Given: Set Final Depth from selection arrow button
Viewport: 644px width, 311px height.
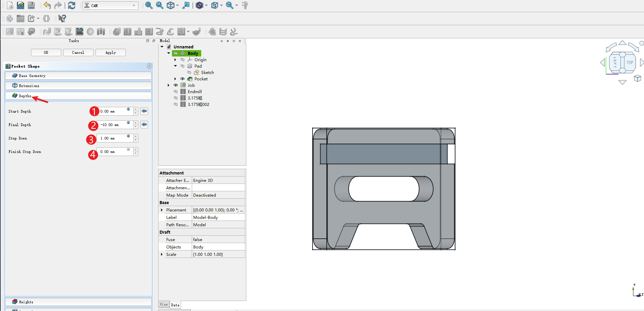Looking at the screenshot, I should click(x=144, y=124).
